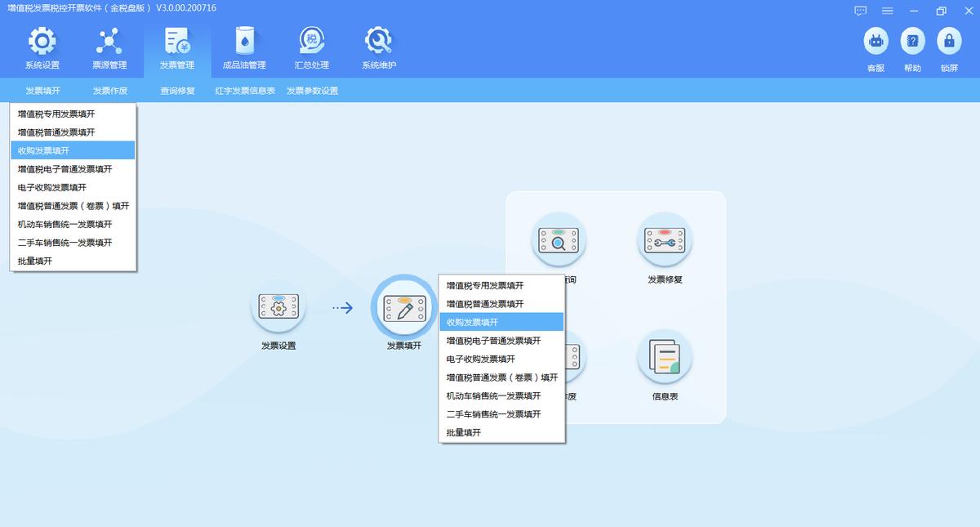Click the 发票设置 icon in the main area
The image size is (980, 527).
278,309
